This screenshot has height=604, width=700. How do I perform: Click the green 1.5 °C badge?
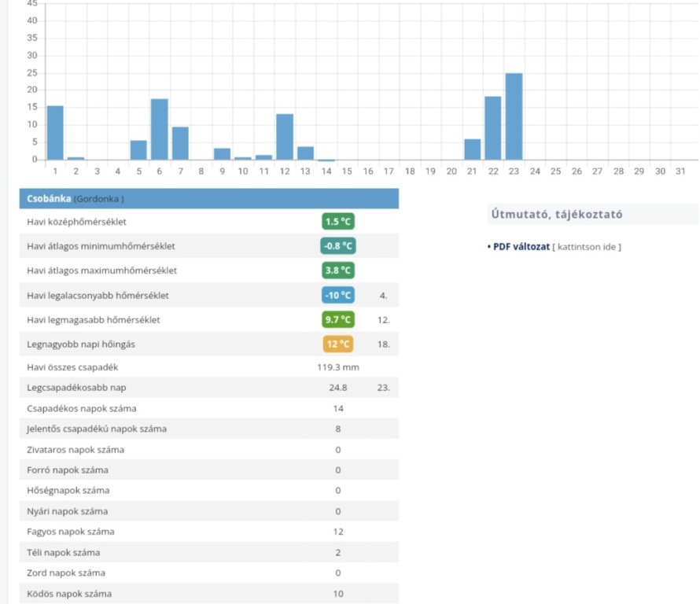click(x=338, y=222)
